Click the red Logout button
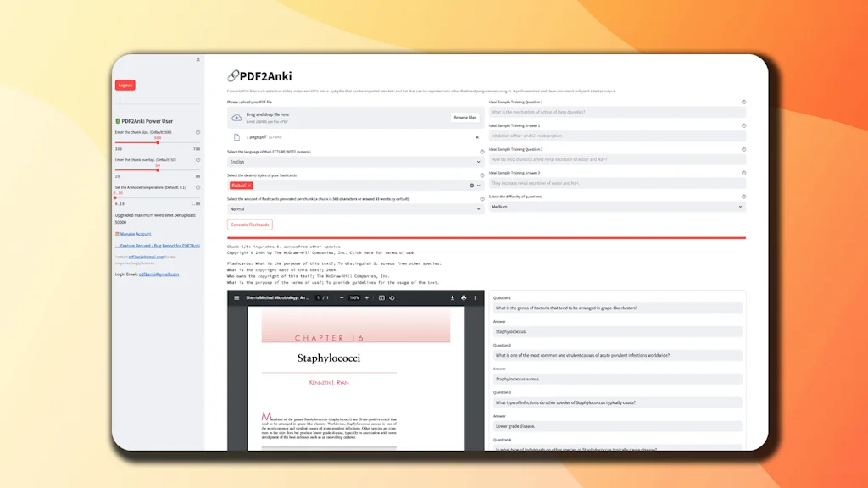Image resolution: width=868 pixels, height=488 pixels. point(125,86)
